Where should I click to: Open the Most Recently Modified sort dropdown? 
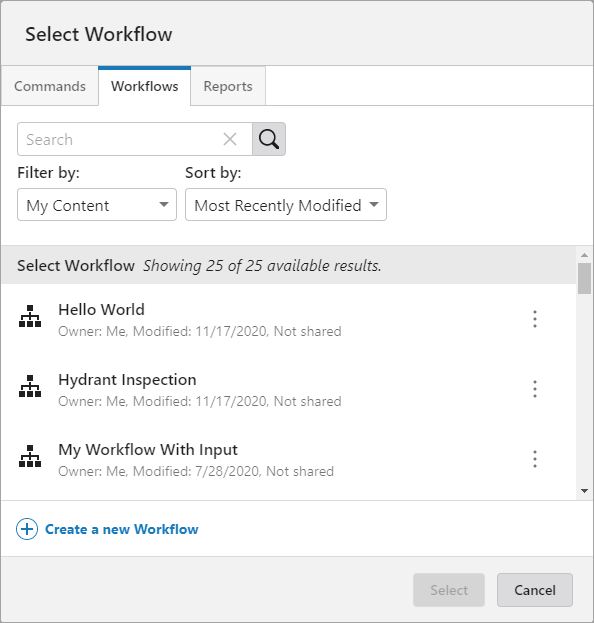click(286, 205)
